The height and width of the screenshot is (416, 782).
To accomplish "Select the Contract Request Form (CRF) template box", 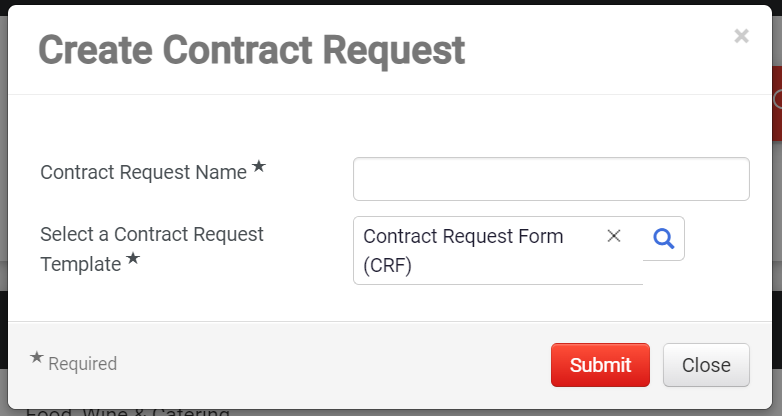I will tap(498, 250).
